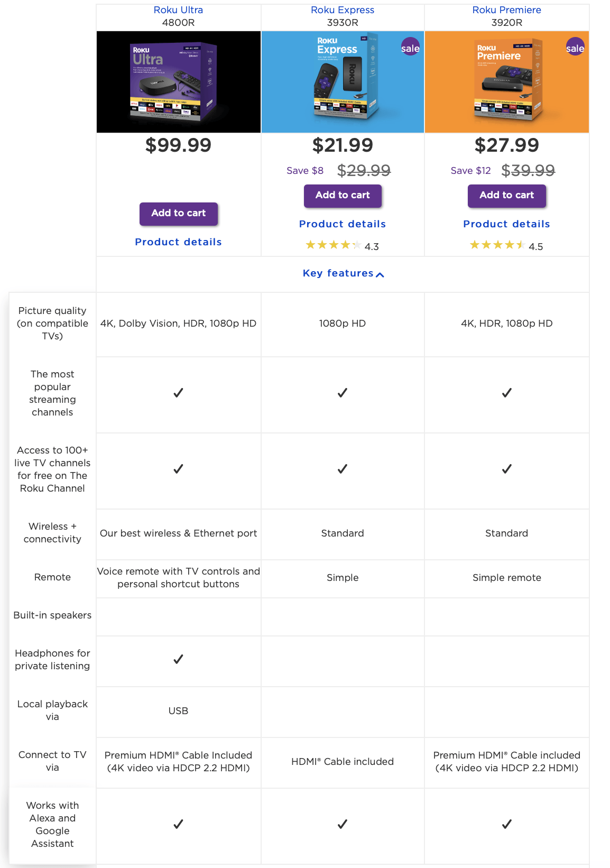The height and width of the screenshot is (868, 610).
Task: Click the Roku Premiere product box image
Action: [506, 81]
